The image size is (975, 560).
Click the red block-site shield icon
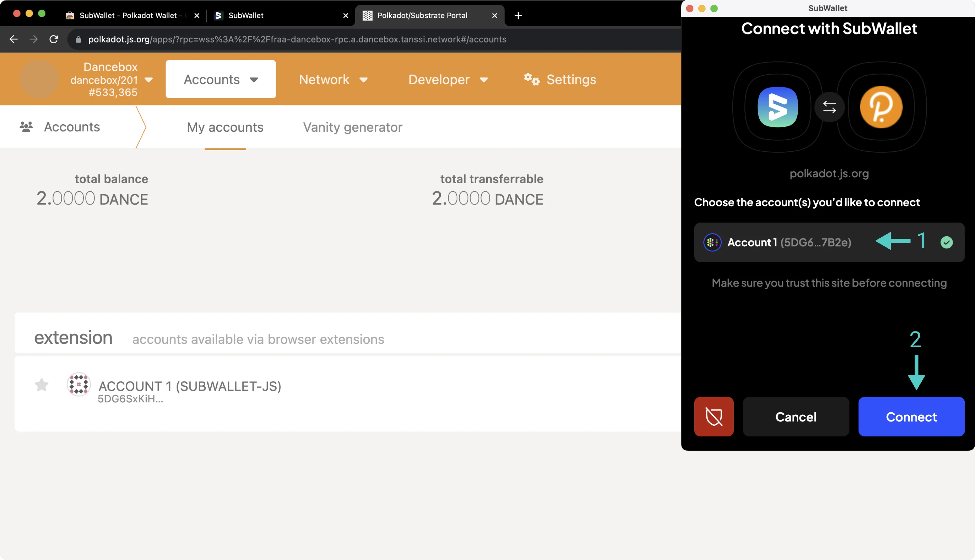713,417
